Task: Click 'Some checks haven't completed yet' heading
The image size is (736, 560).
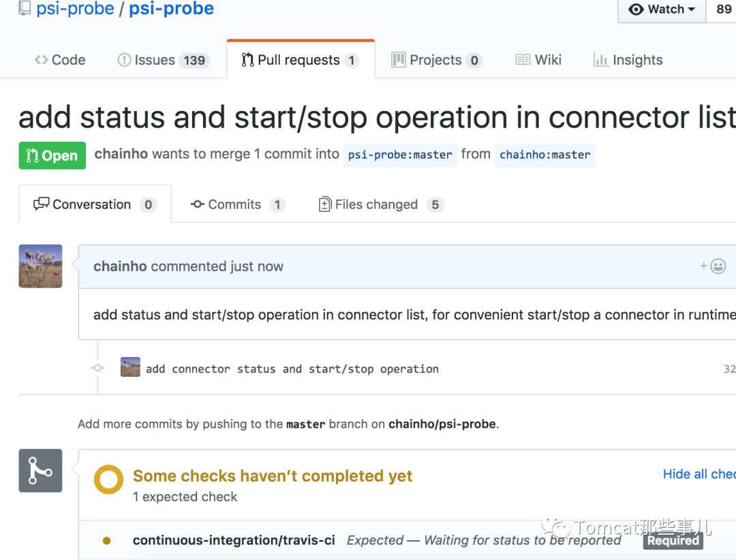Action: tap(273, 476)
